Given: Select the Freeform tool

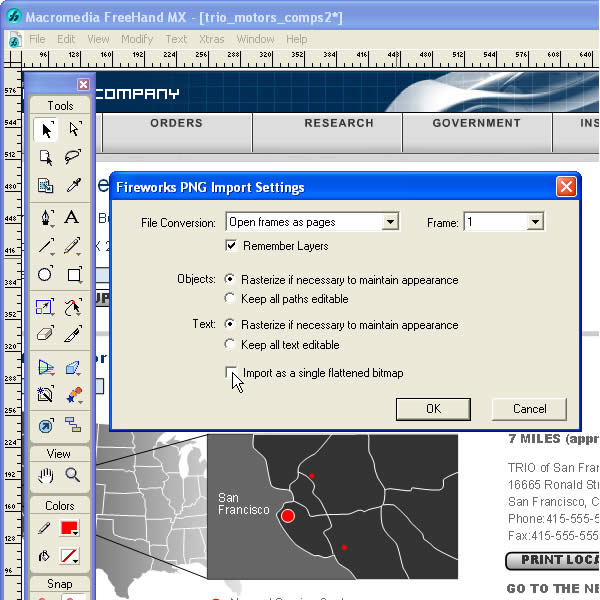Looking at the screenshot, I should coord(73,307).
